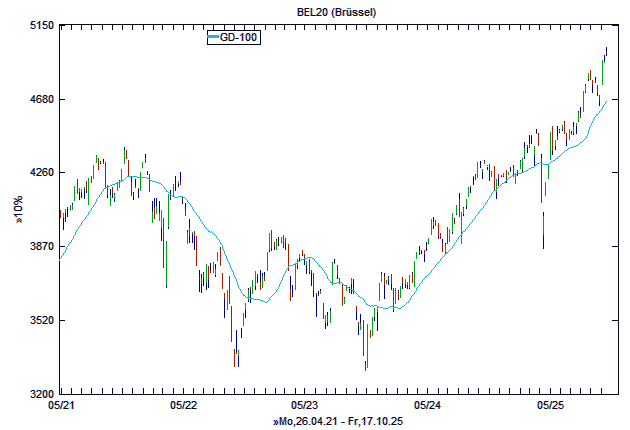
Task: Select the 05/21 x-axis date label
Action: click(60, 406)
